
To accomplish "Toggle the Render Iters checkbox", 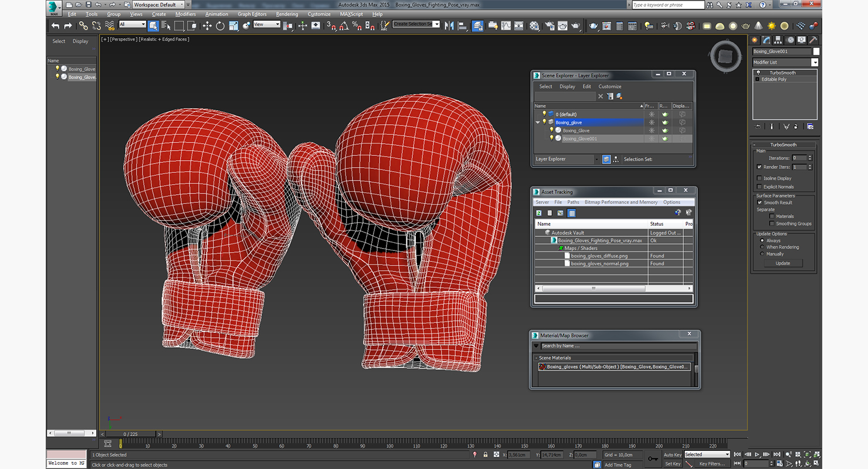I will coord(759,167).
